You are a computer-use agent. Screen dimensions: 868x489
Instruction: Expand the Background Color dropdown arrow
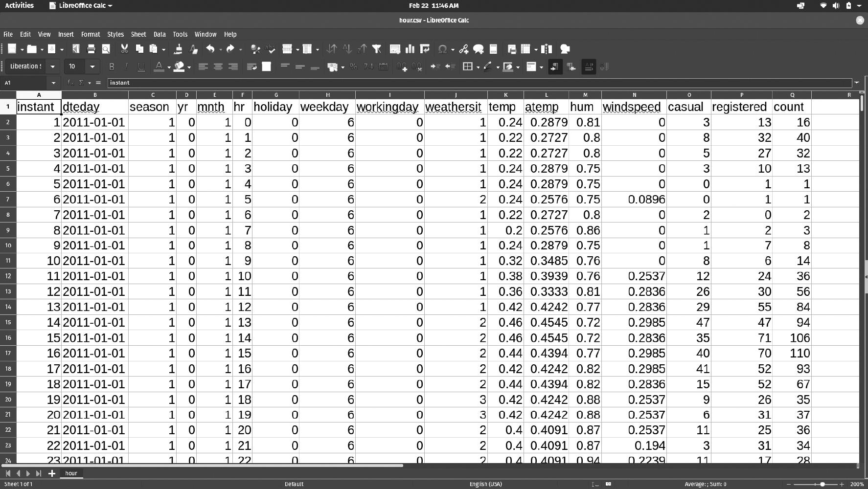189,67
